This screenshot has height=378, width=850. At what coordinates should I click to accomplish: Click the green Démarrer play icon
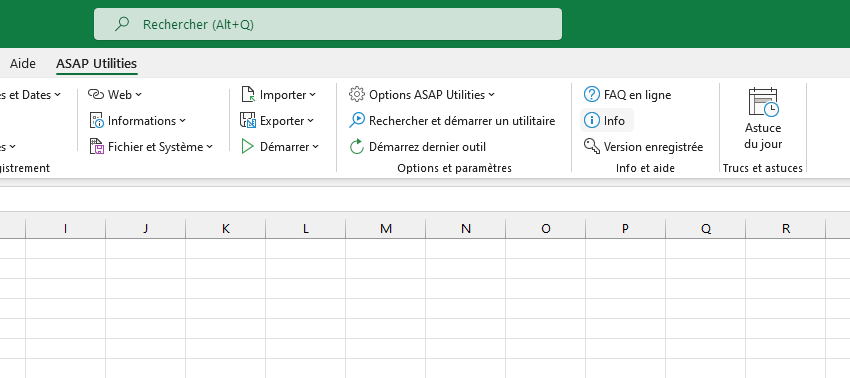(248, 146)
